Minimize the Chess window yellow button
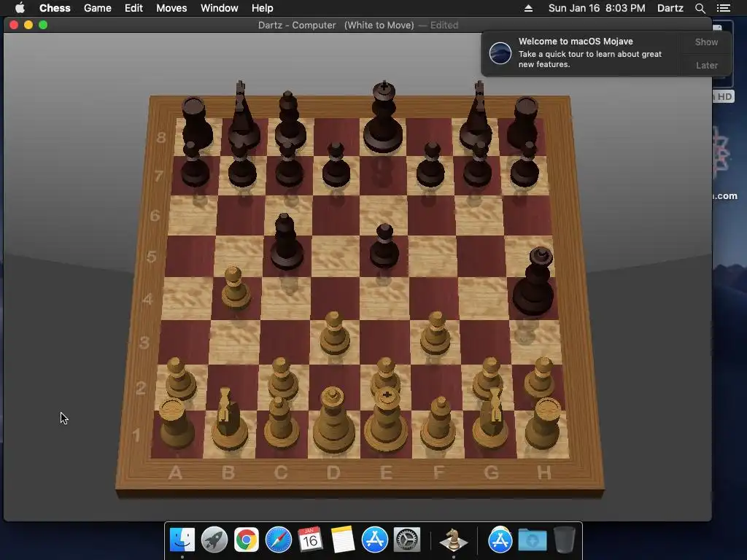Viewport: 747px width, 560px height. pyautogui.click(x=28, y=25)
